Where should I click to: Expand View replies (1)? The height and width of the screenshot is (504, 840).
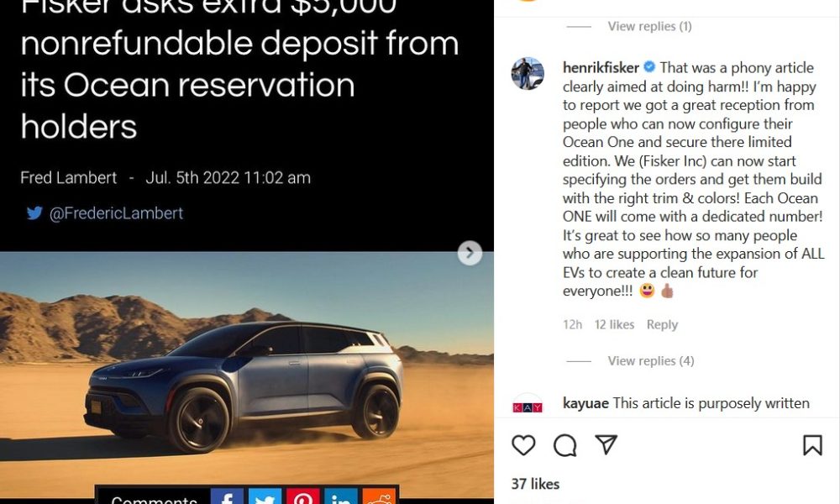coord(649,26)
